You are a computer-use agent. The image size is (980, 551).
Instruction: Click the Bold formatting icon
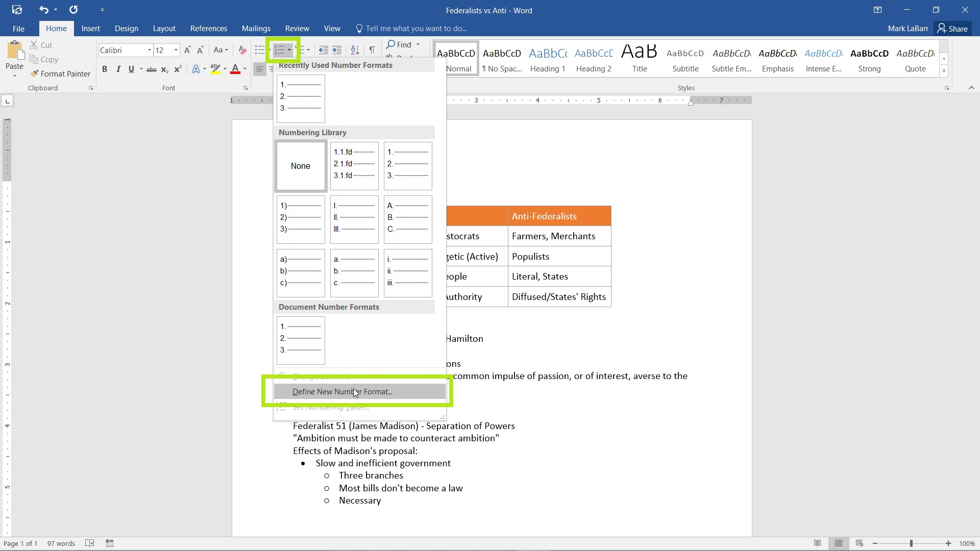pyautogui.click(x=104, y=69)
